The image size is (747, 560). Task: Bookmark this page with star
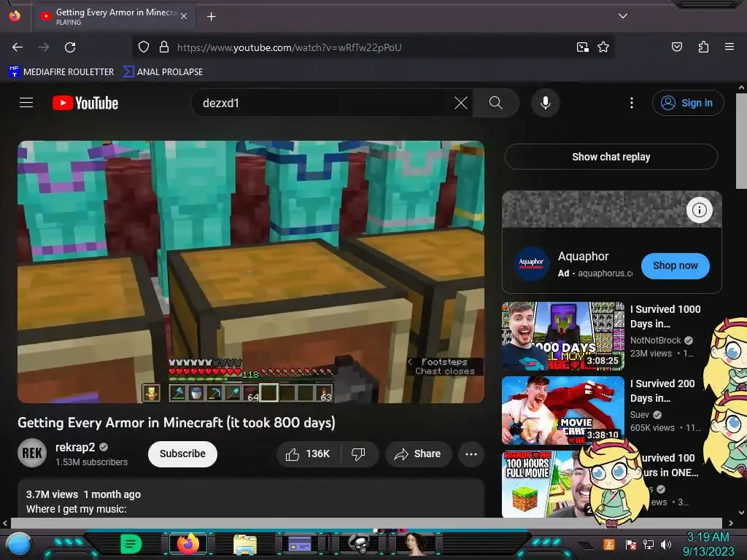tap(603, 47)
